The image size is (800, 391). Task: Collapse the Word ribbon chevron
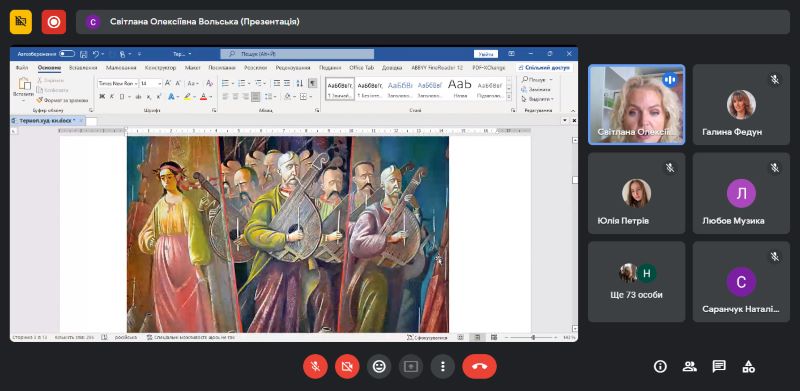[573, 110]
